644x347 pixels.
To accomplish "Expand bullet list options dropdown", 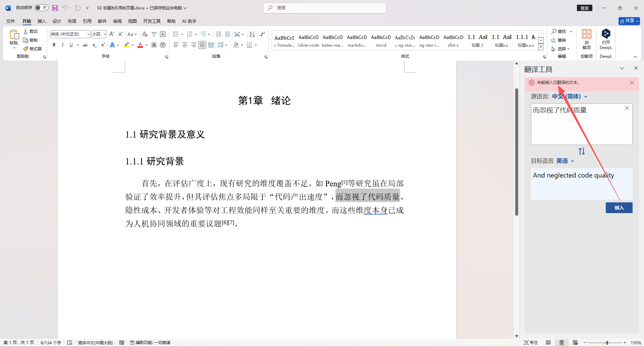I will click(x=182, y=34).
